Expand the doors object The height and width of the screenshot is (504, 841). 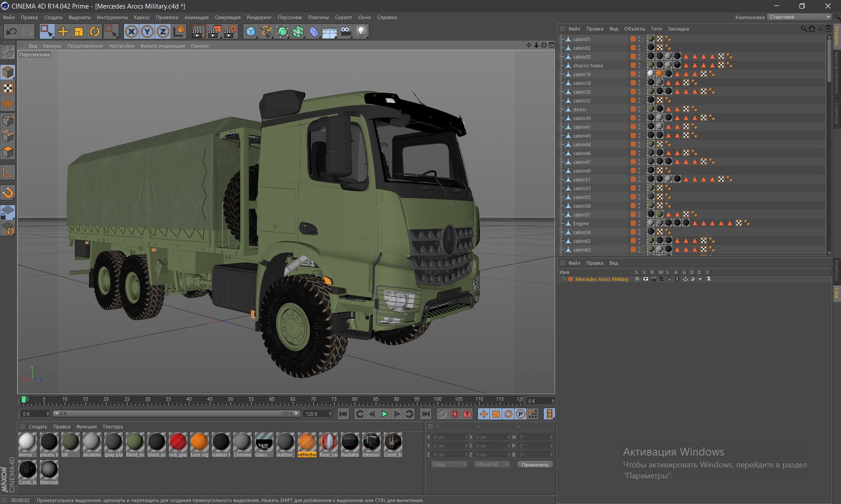(563, 110)
